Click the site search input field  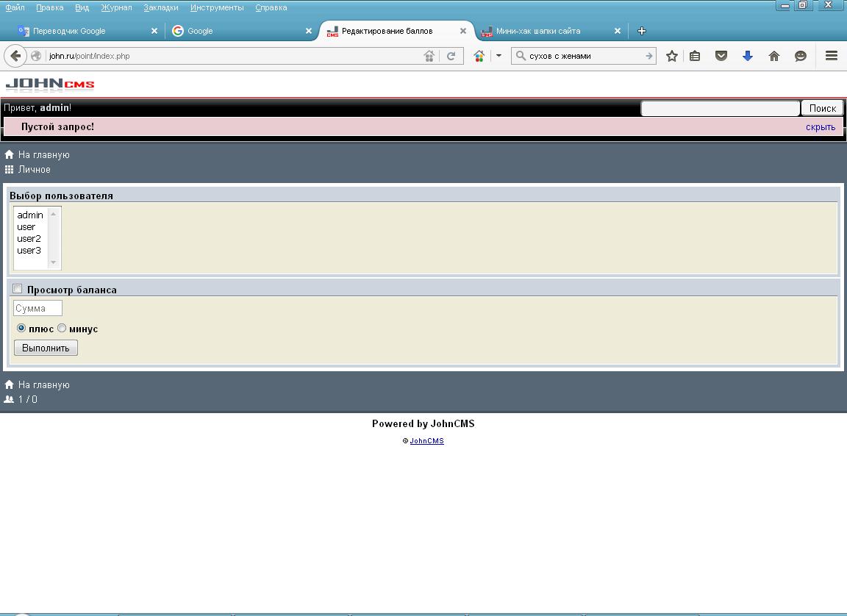point(720,108)
